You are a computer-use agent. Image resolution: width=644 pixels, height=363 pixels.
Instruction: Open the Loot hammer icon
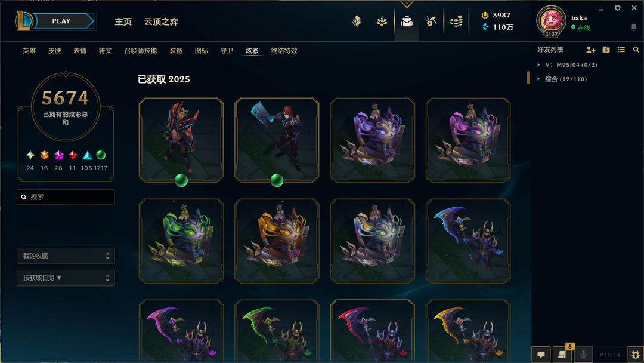[431, 21]
